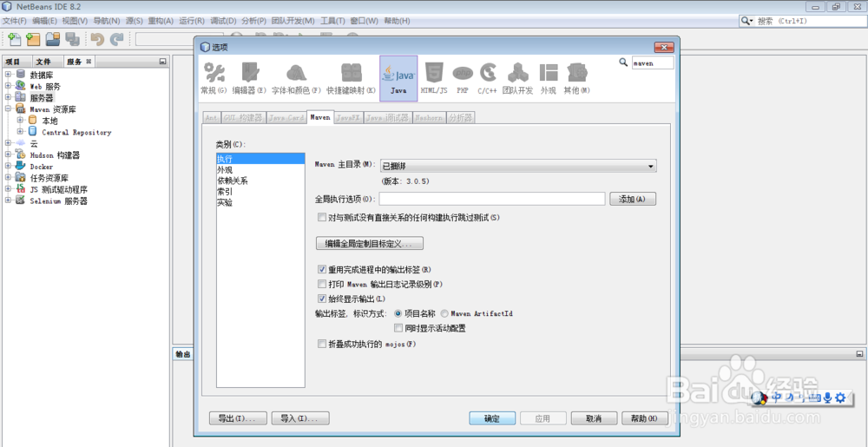
Task: Minimize the Services panel
Action: pos(162,62)
